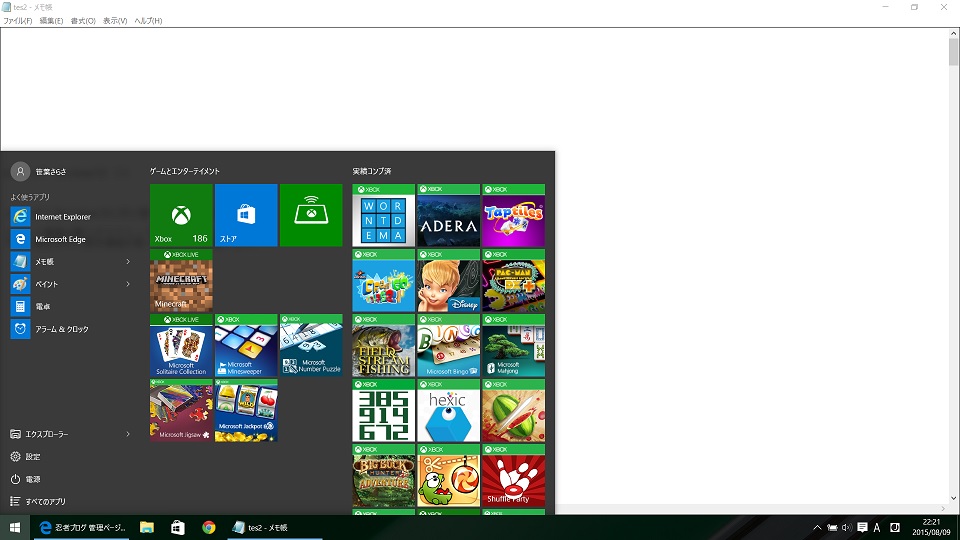Open File Explorer from the taskbar
The image size is (960, 540).
coord(147,527)
